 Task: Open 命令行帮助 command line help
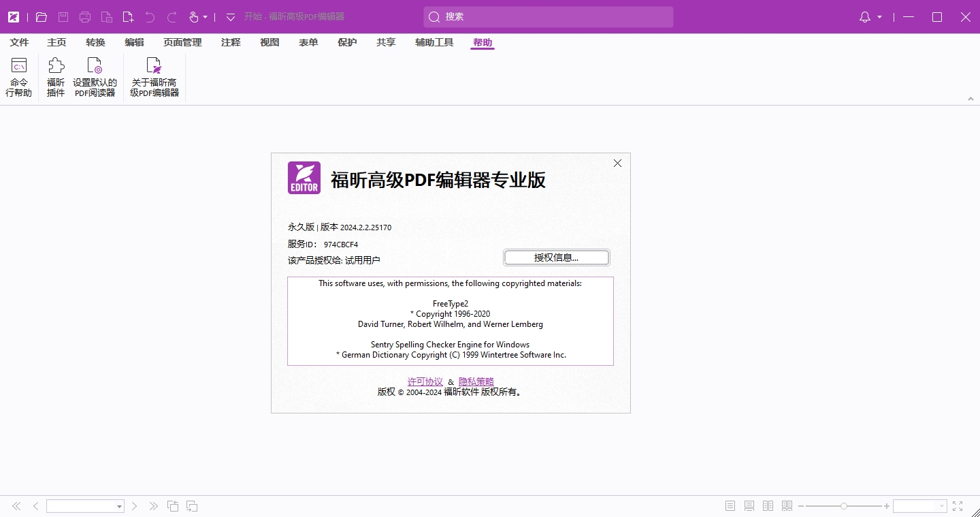19,77
